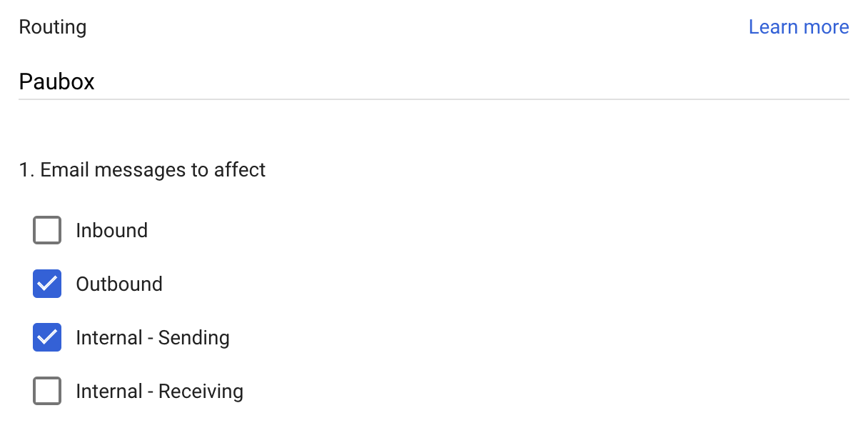Click the Internal - Receiving label

158,391
